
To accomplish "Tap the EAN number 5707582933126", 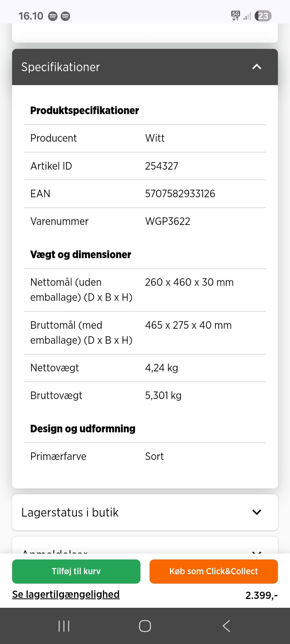I will pyautogui.click(x=180, y=194).
